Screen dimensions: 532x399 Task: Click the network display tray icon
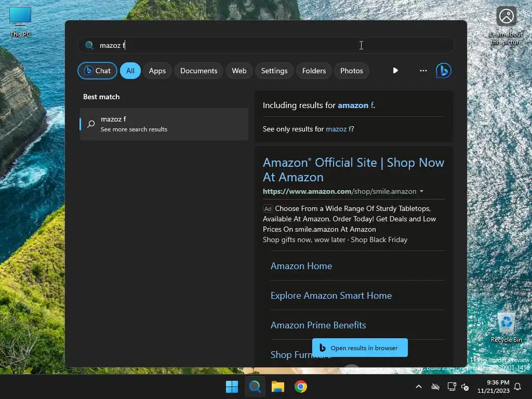(451, 387)
